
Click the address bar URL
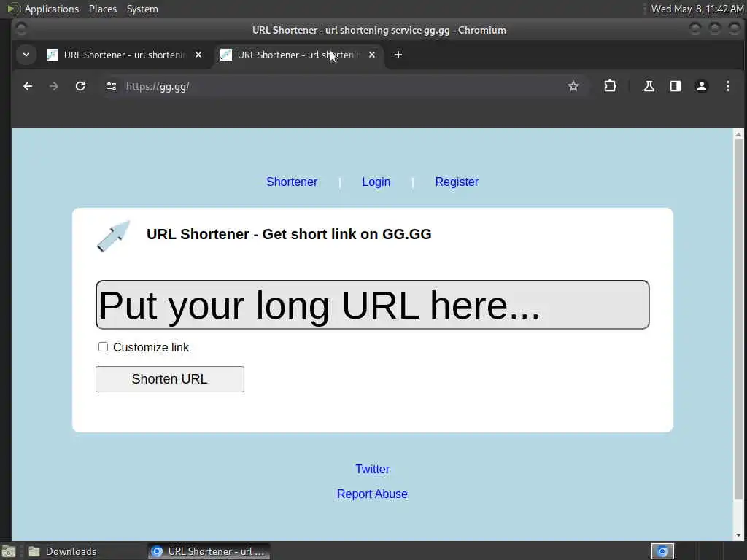click(x=158, y=86)
